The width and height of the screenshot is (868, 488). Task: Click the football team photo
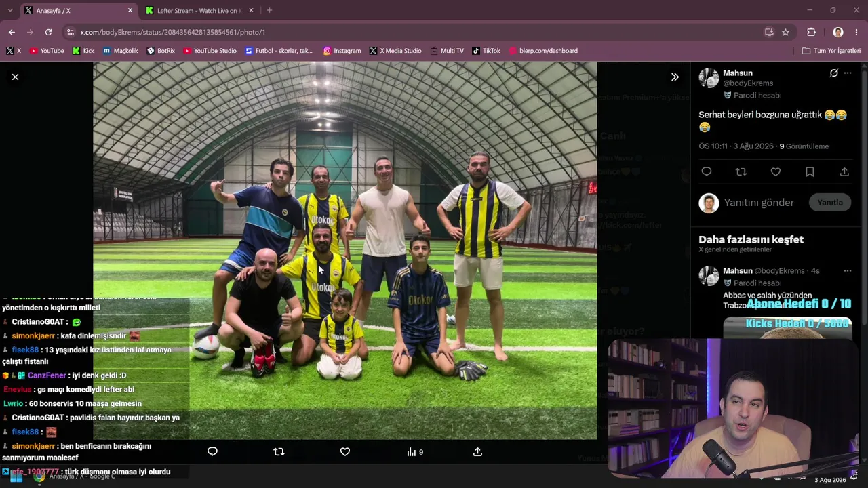point(345,251)
